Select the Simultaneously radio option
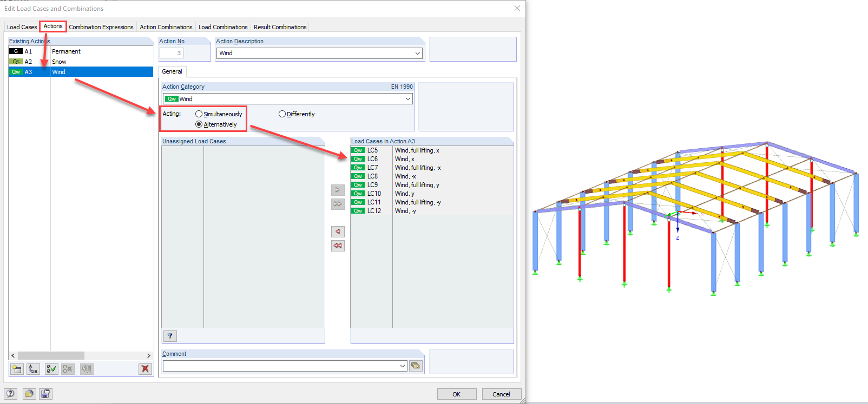The image size is (868, 404). coord(199,114)
